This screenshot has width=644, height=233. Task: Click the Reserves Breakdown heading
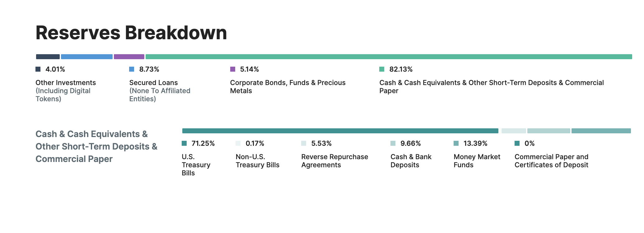click(x=131, y=33)
